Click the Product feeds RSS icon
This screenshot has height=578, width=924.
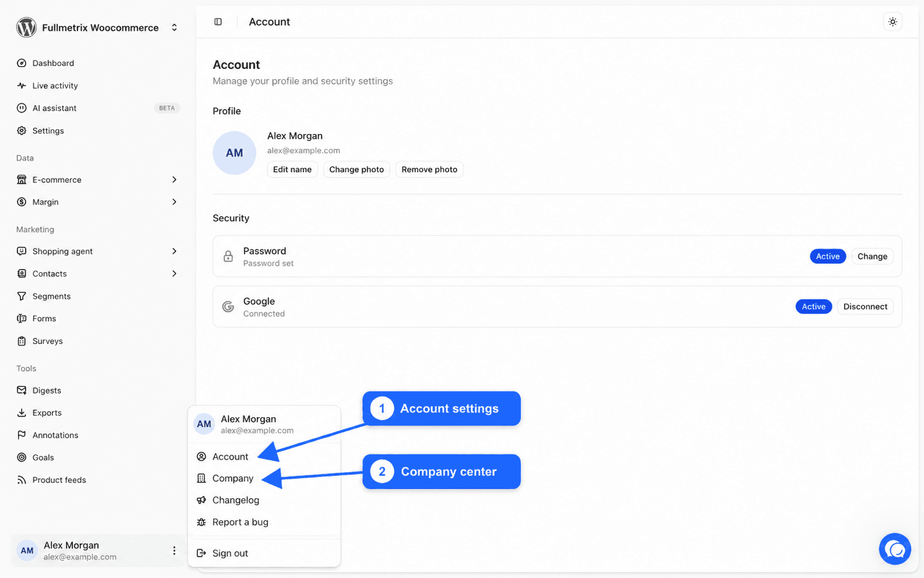click(x=22, y=480)
